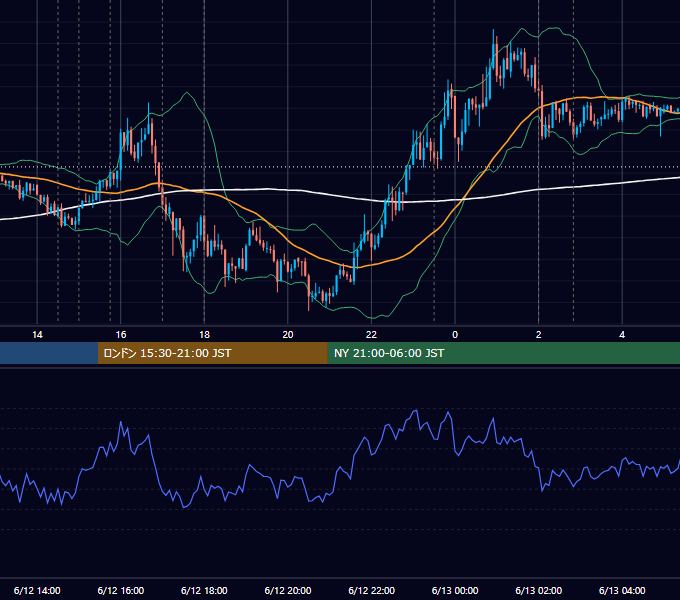The height and width of the screenshot is (600, 680).
Task: Click the '6/12 14:00' date label
Action: pyautogui.click(x=37, y=590)
